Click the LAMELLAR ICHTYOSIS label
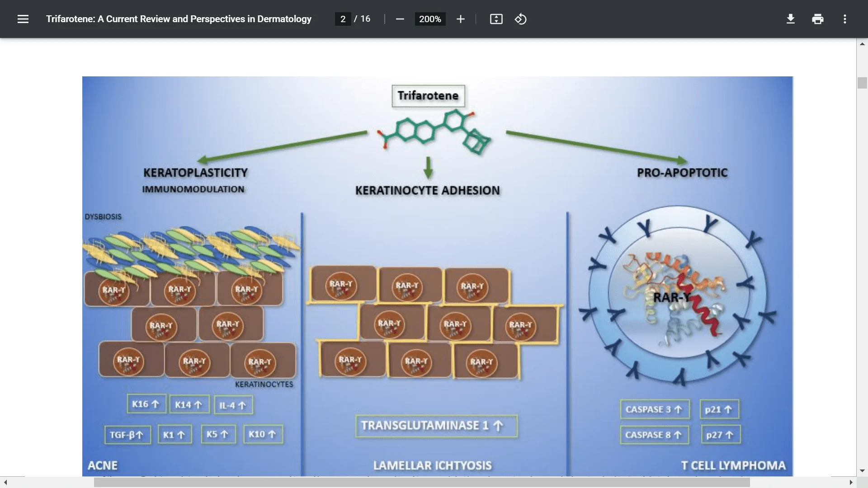The height and width of the screenshot is (488, 868). click(433, 465)
